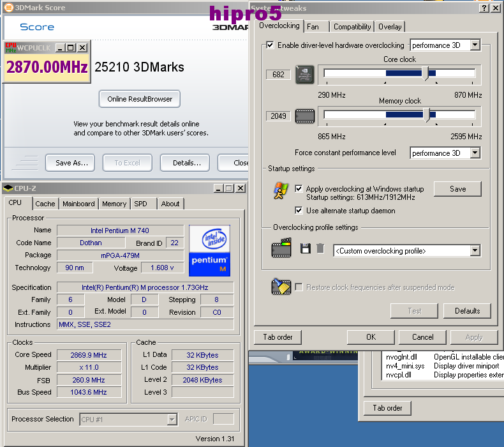Close the WCPUCLK window
This screenshot has width=504, height=447.
point(82,48)
